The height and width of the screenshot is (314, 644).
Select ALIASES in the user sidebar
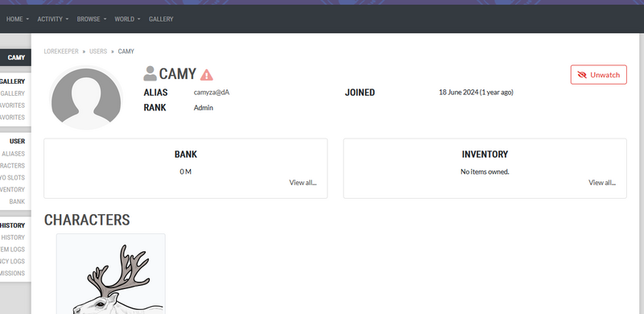tap(13, 154)
